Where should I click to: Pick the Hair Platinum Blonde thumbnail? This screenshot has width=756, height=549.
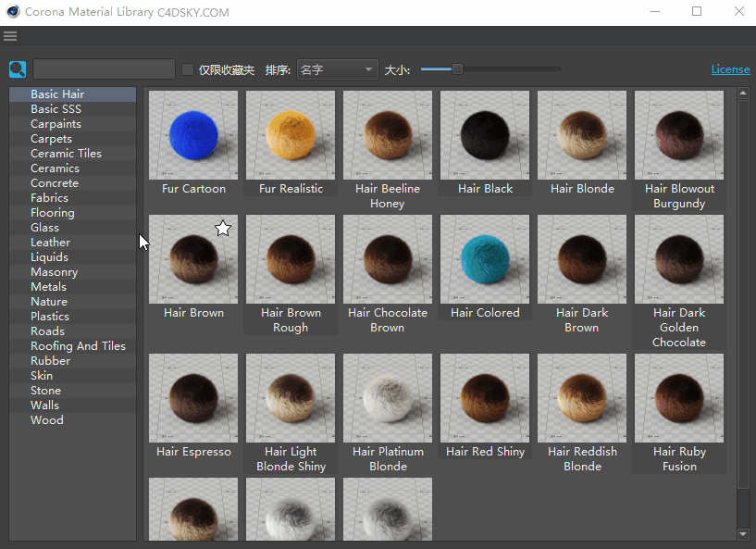388,398
